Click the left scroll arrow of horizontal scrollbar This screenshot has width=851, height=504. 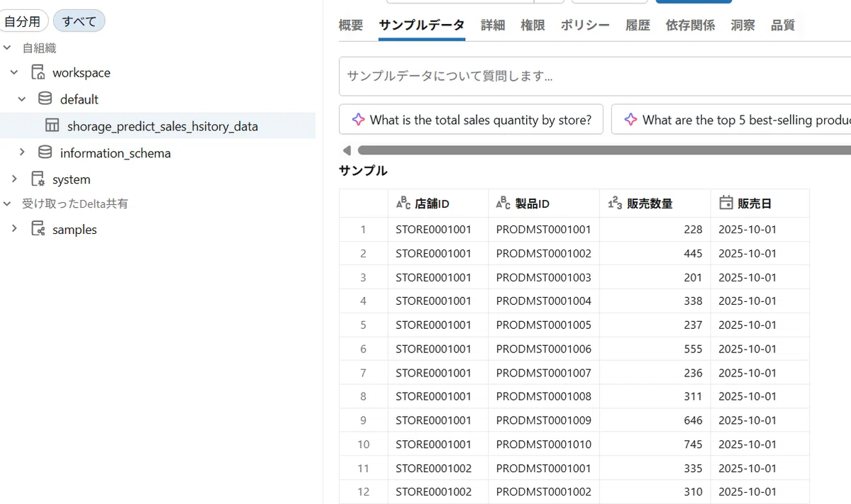point(346,150)
